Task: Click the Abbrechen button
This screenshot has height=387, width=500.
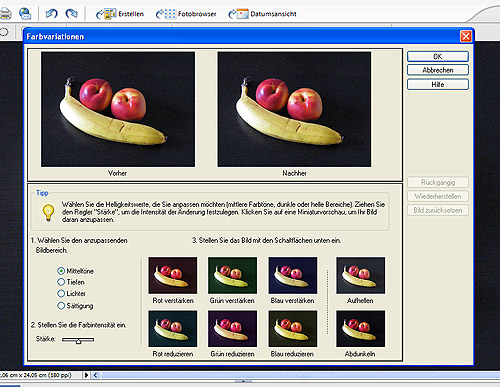Action: click(438, 70)
